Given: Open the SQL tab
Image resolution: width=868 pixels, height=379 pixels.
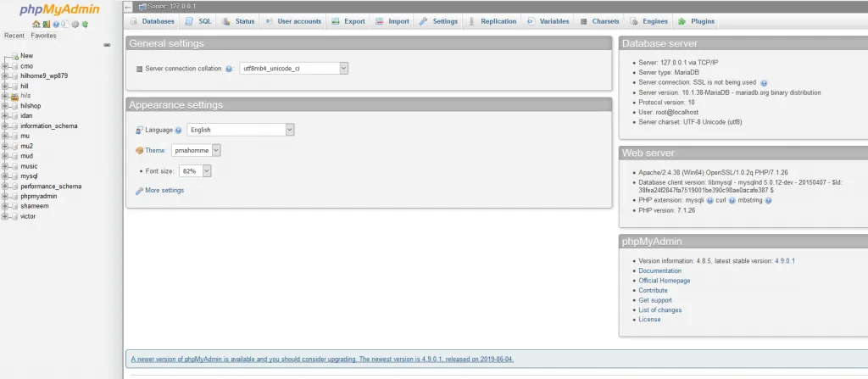Looking at the screenshot, I should click(x=198, y=21).
